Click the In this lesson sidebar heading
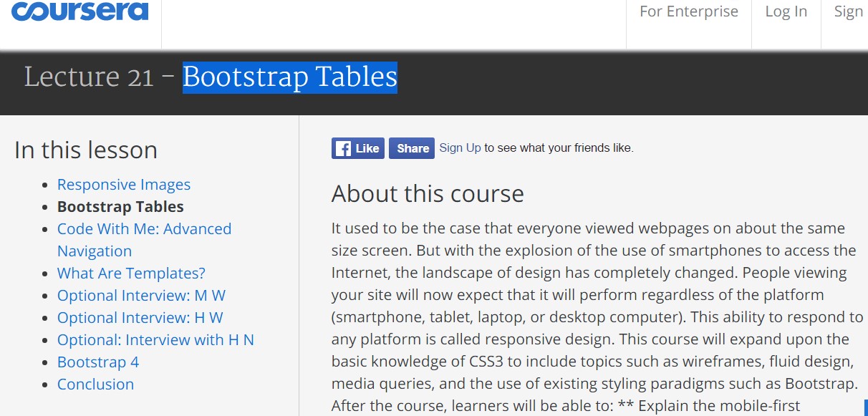The width and height of the screenshot is (868, 416). pos(86,150)
